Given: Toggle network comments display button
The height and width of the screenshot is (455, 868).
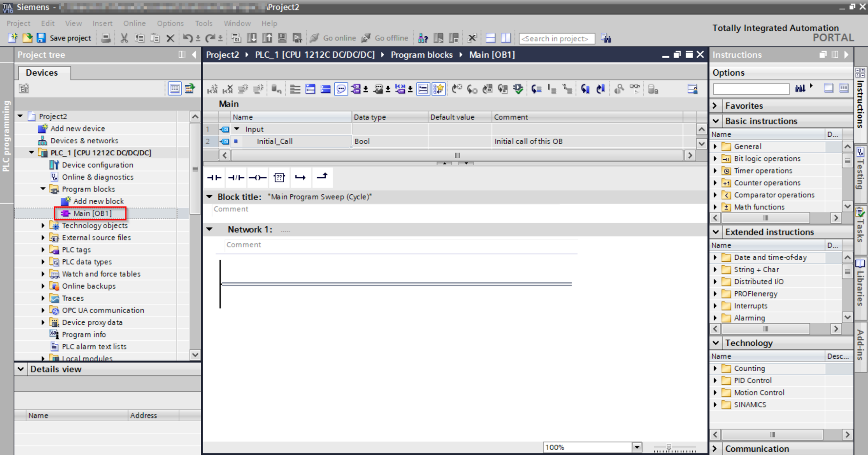Looking at the screenshot, I should 341,89.
